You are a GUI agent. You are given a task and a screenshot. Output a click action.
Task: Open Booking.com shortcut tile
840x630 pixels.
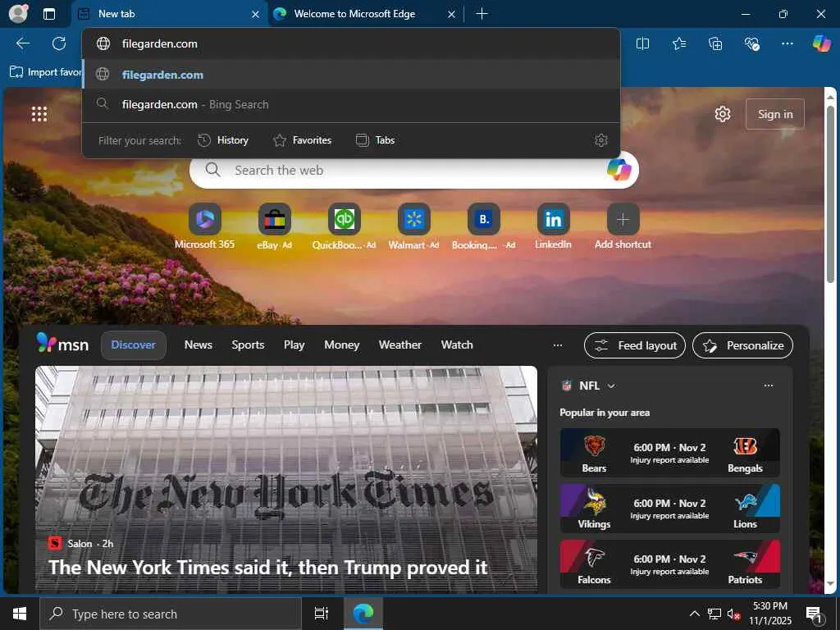pos(483,226)
